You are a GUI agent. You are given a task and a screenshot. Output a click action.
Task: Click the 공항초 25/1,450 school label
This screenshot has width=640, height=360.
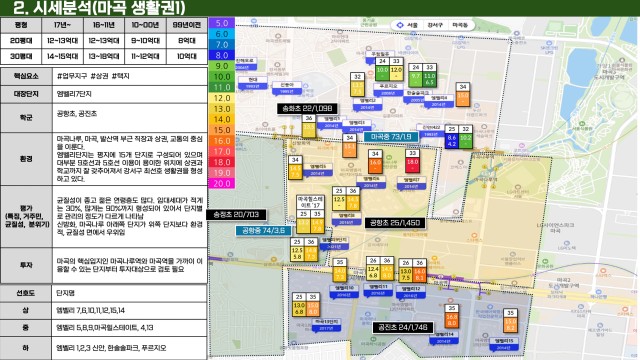pos(394,223)
